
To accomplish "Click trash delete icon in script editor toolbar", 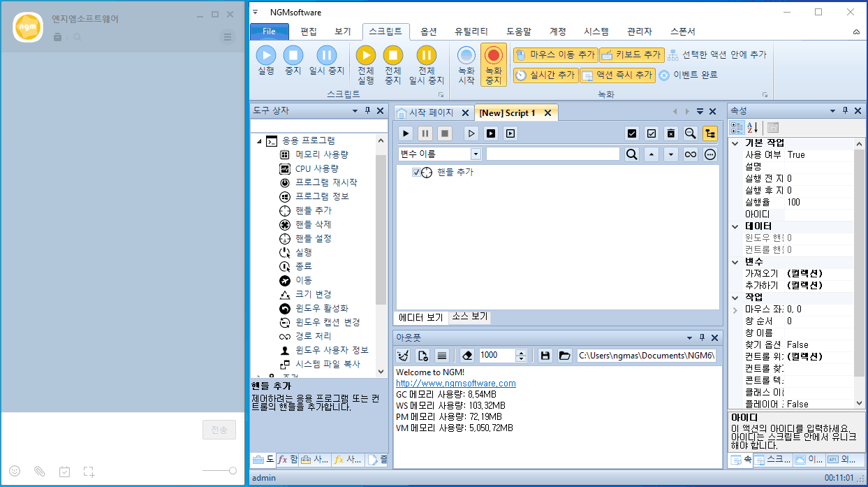I will 670,133.
